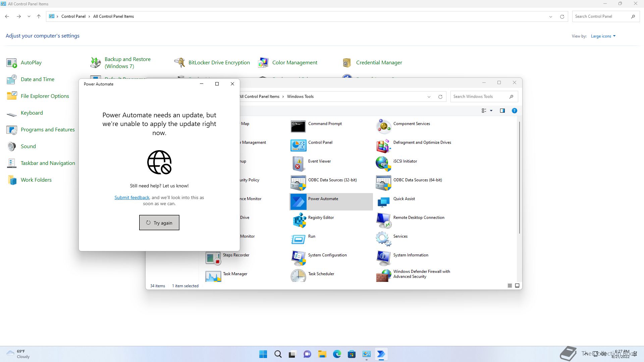This screenshot has height=362, width=644.
Task: Open Sound speaker icon
Action: 12,146
